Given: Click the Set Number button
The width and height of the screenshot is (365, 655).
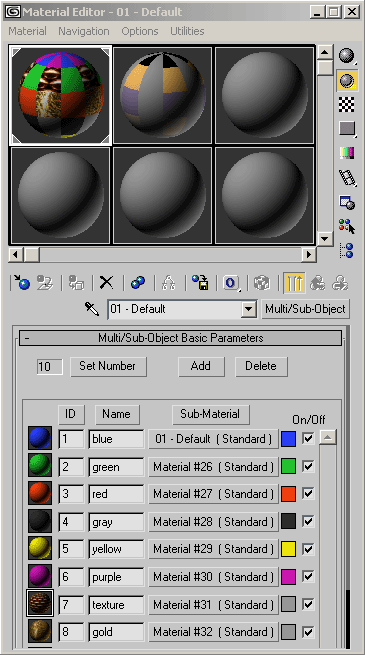Looking at the screenshot, I should (x=108, y=366).
